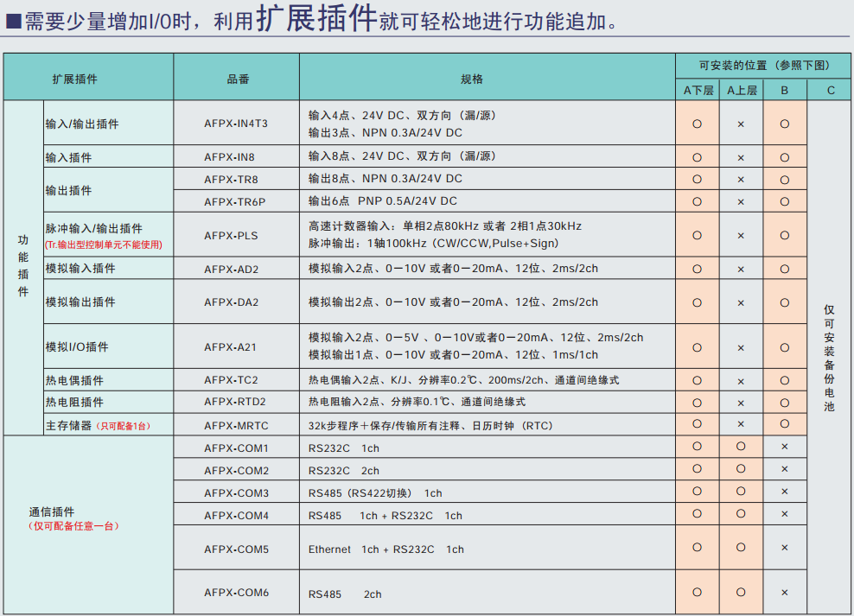Select the 功能插件 vertical category cell
This screenshot has width=854, height=616.
(x=23, y=266)
